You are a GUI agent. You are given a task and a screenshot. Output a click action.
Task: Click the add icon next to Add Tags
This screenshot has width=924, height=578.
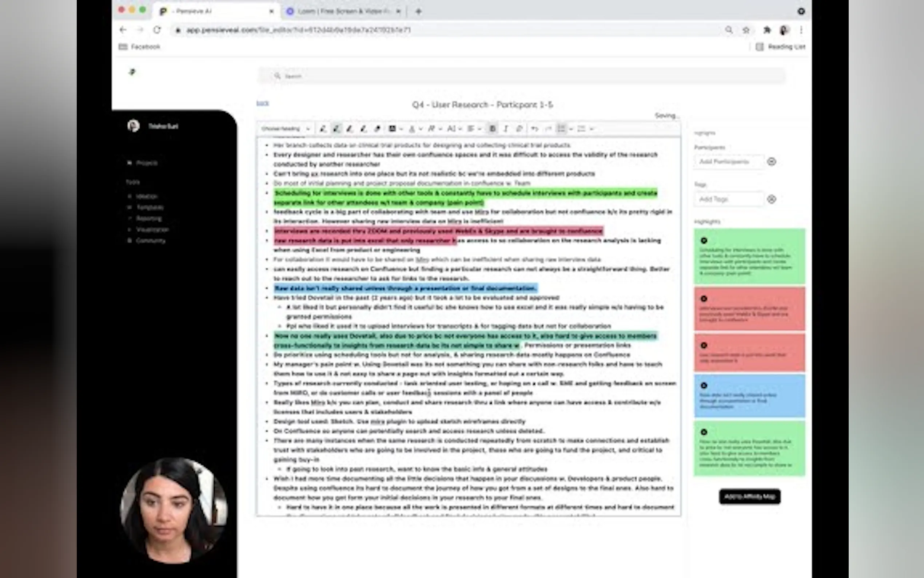pos(771,199)
